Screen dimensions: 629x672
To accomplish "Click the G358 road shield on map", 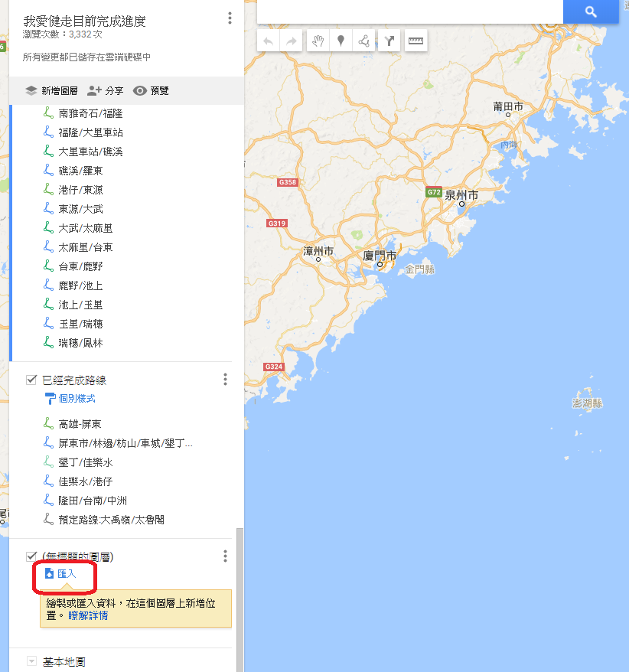I will click(x=287, y=182).
